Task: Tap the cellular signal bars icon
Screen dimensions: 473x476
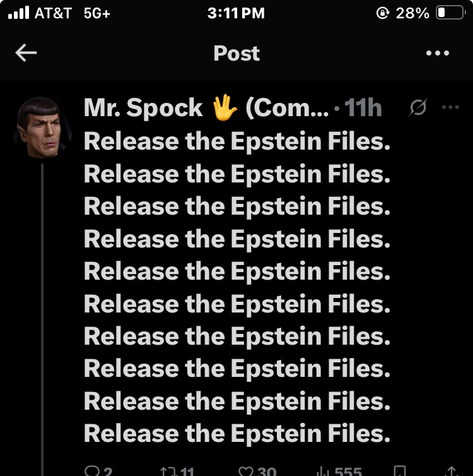Action: (18, 13)
